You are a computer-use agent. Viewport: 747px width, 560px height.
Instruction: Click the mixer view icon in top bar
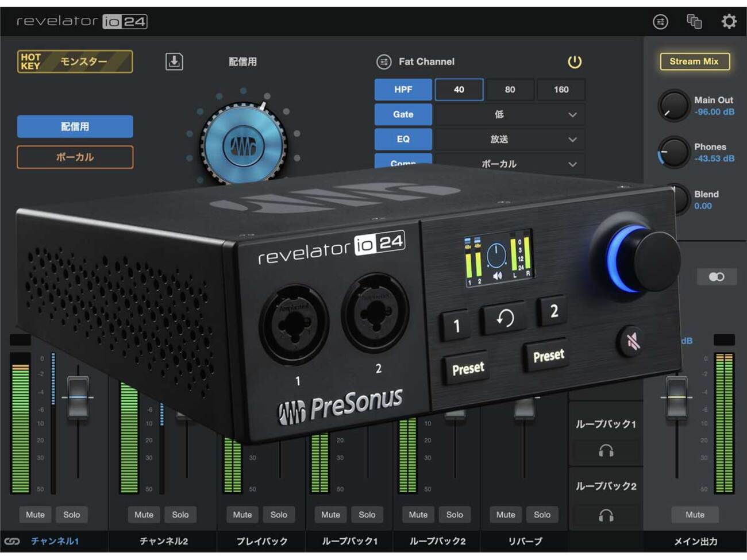[660, 22]
